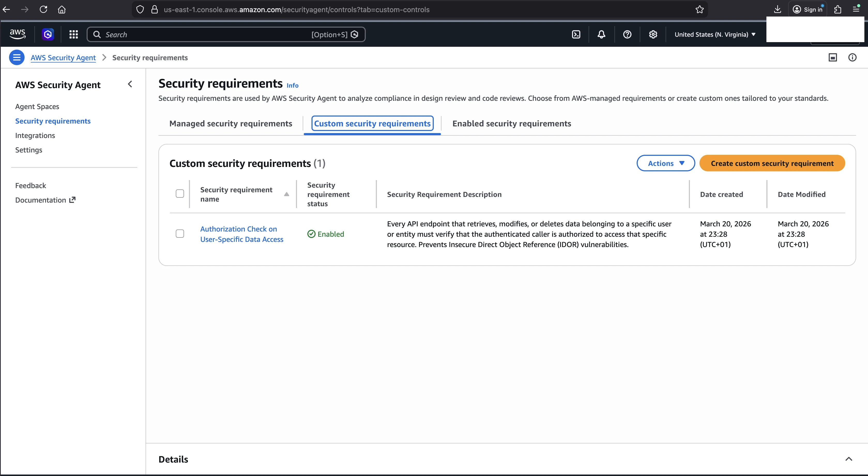Open the info help panel icon
The height and width of the screenshot is (476, 868).
point(852,57)
